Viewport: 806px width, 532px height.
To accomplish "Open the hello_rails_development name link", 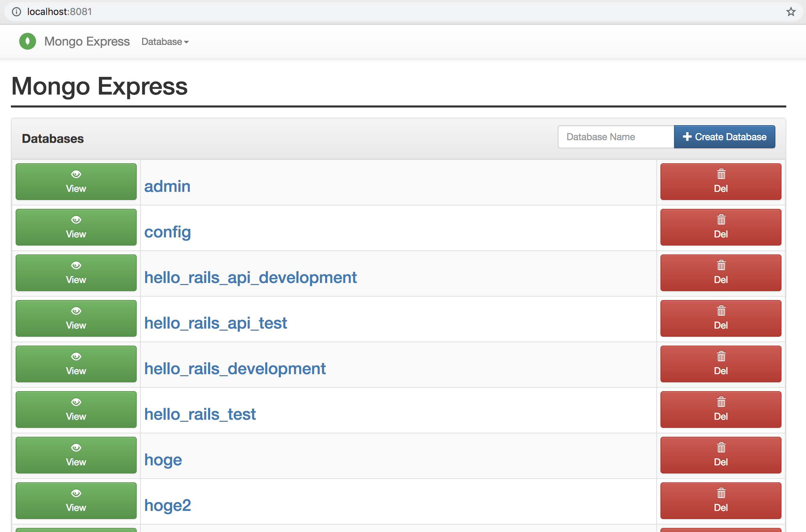I will (x=235, y=369).
